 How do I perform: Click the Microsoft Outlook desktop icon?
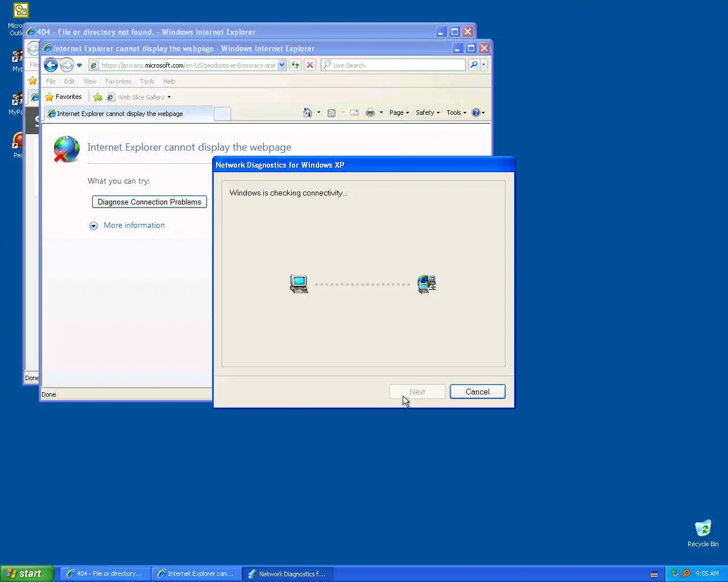(20, 19)
